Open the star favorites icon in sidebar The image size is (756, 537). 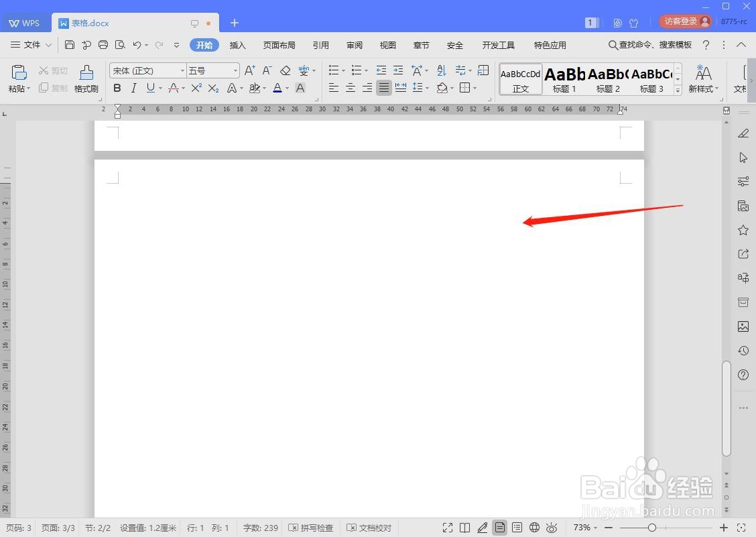pyautogui.click(x=743, y=230)
